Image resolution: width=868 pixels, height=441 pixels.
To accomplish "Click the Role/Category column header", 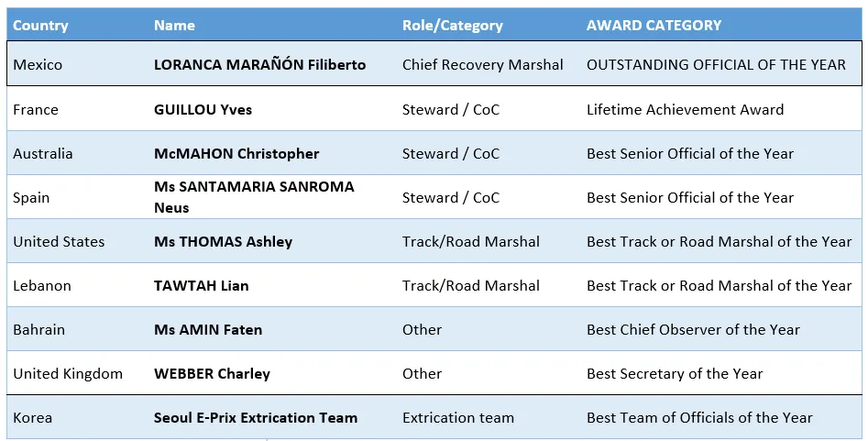I will (x=452, y=26).
